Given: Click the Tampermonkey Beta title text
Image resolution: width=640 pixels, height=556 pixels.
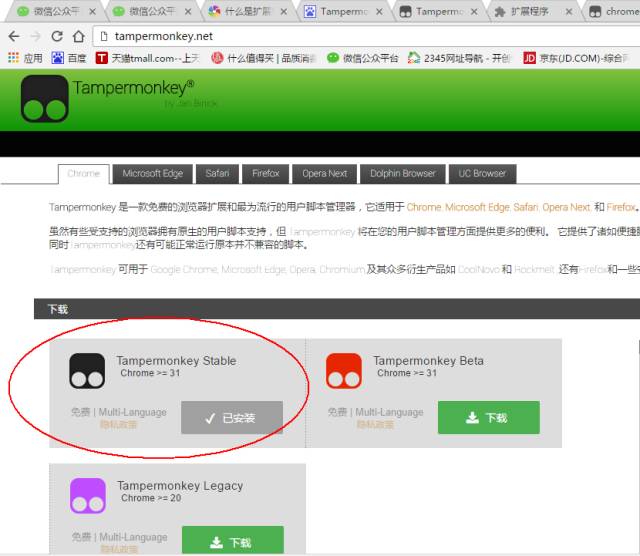Looking at the screenshot, I should pos(428,361).
